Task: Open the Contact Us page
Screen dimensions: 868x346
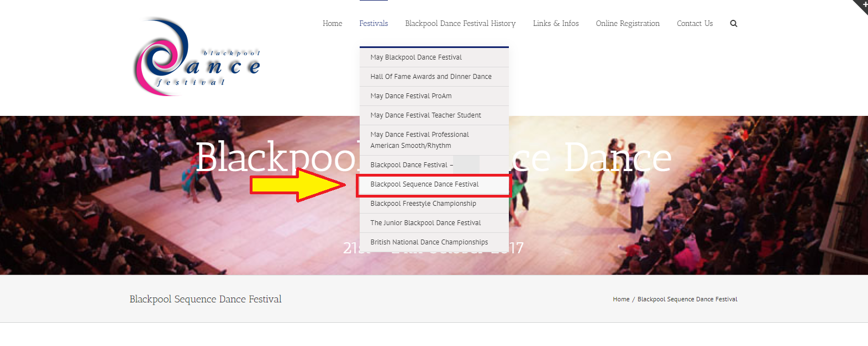Action: click(x=695, y=23)
